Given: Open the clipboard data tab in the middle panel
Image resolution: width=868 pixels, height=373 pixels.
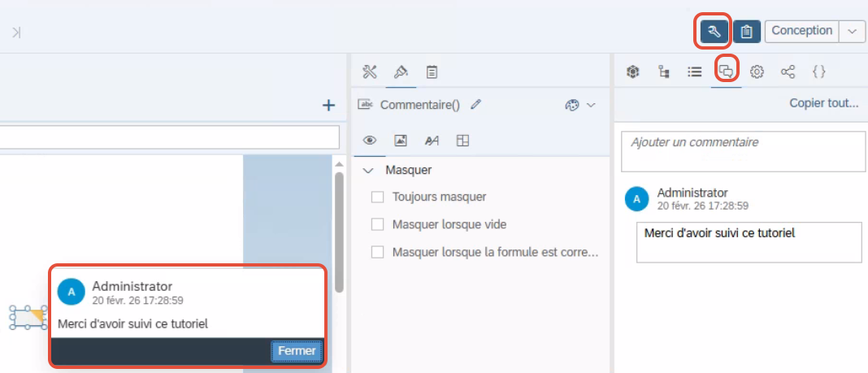Looking at the screenshot, I should 432,72.
